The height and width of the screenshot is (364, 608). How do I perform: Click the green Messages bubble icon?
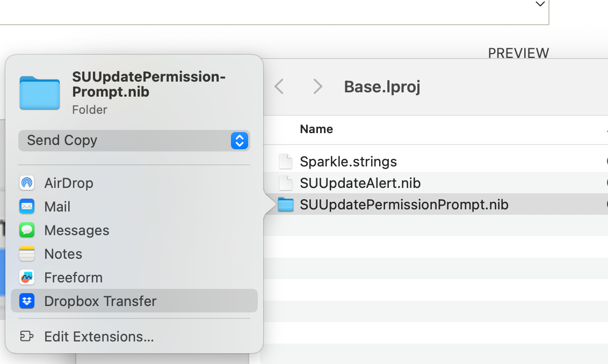[27, 230]
